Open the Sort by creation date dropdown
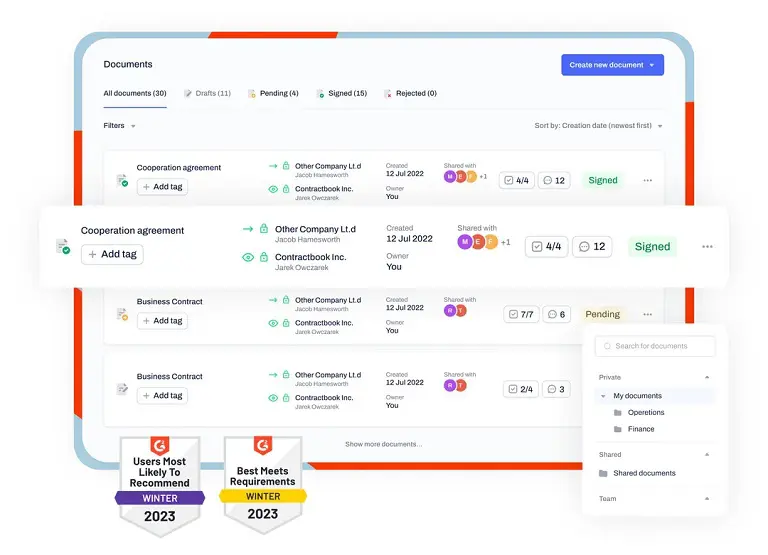 (x=598, y=126)
